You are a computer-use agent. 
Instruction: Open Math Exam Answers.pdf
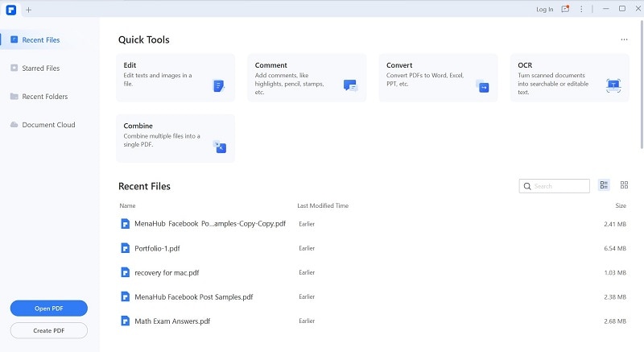tap(172, 321)
